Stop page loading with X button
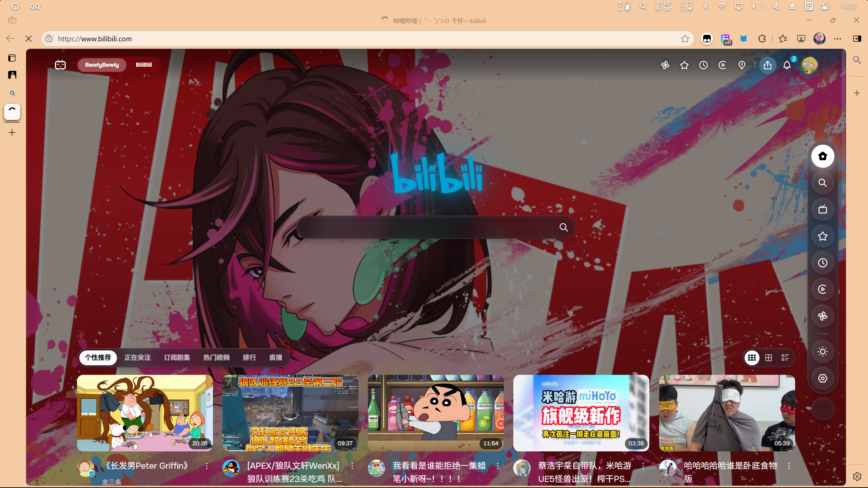The height and width of the screenshot is (488, 868). [x=28, y=39]
